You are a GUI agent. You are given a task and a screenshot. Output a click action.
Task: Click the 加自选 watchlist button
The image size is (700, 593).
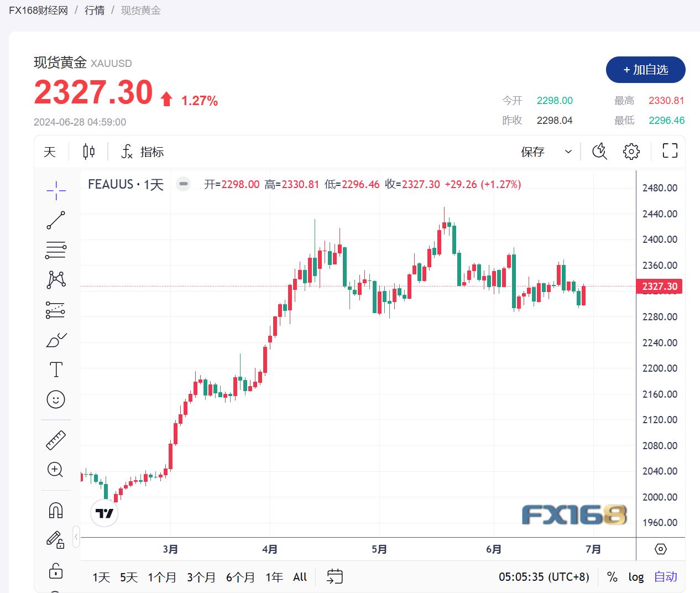point(645,70)
